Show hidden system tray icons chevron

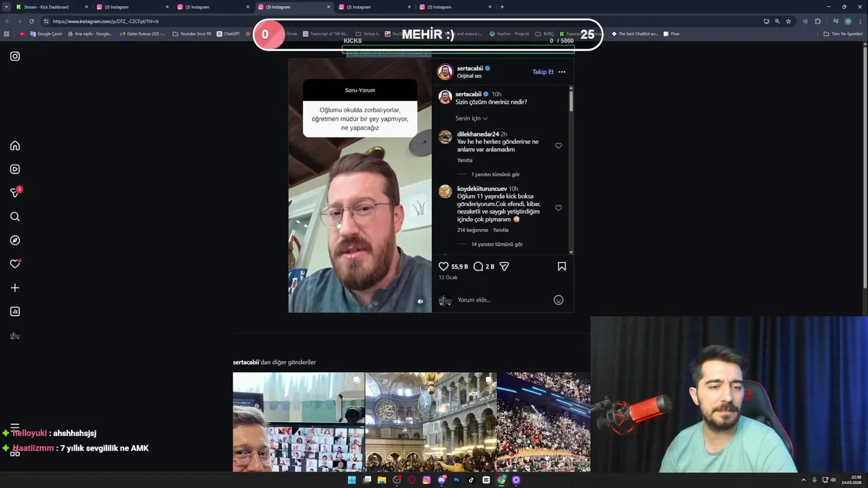coord(804,480)
